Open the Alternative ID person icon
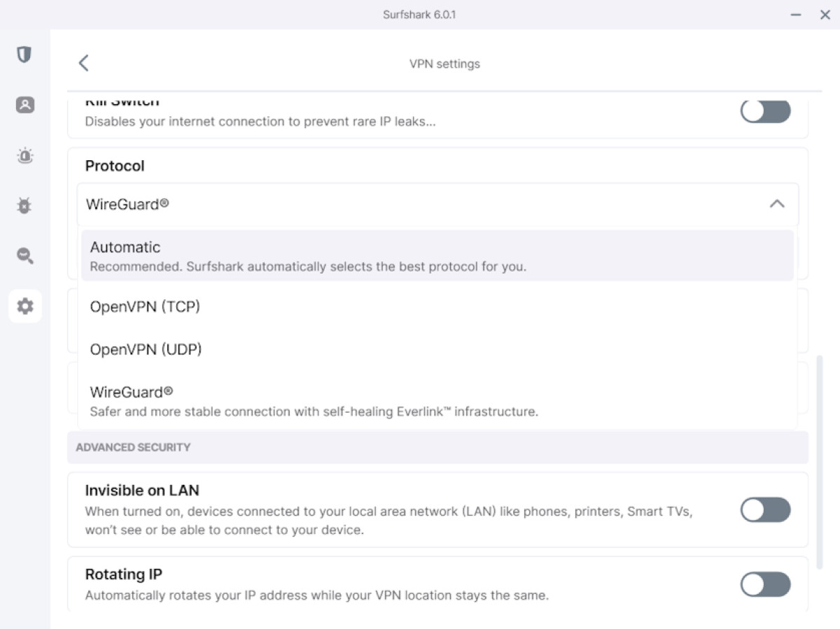 pyautogui.click(x=24, y=105)
